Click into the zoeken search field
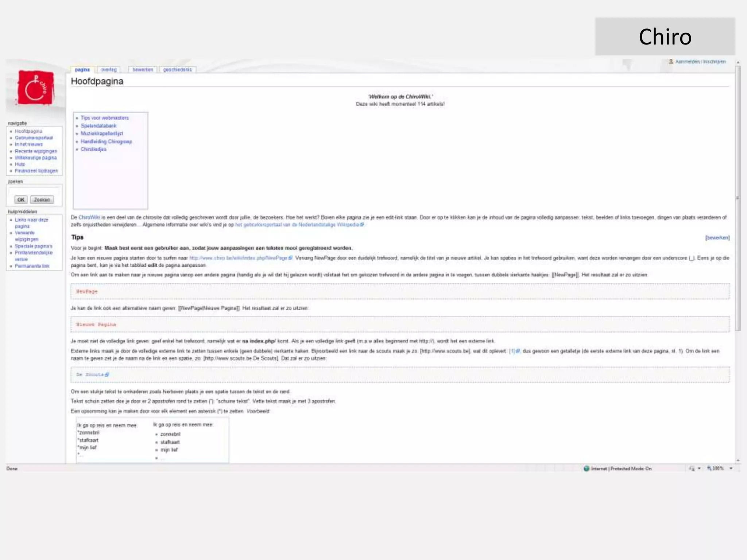 pyautogui.click(x=34, y=190)
